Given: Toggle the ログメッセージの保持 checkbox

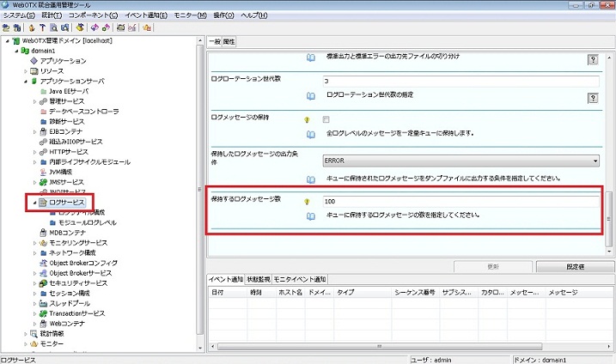Looking at the screenshot, I should pos(326,119).
